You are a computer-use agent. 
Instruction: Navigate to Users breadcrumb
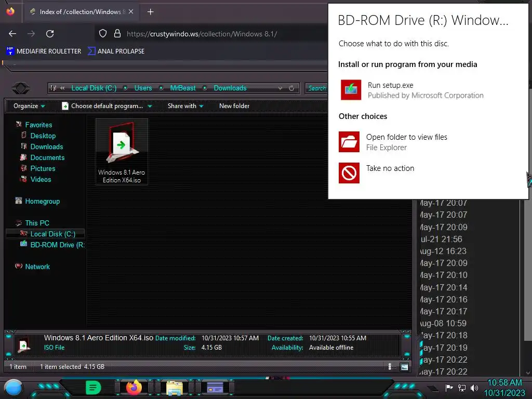(x=143, y=88)
